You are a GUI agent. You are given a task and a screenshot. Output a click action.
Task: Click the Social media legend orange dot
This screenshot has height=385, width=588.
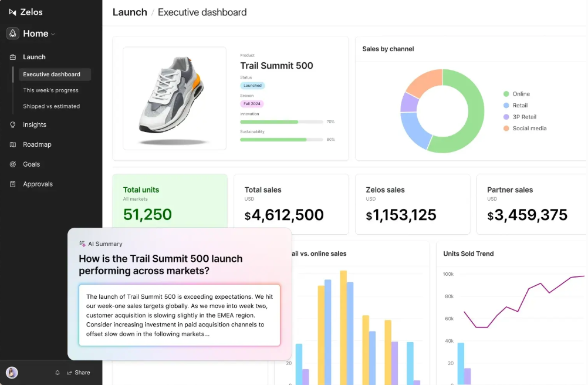506,128
